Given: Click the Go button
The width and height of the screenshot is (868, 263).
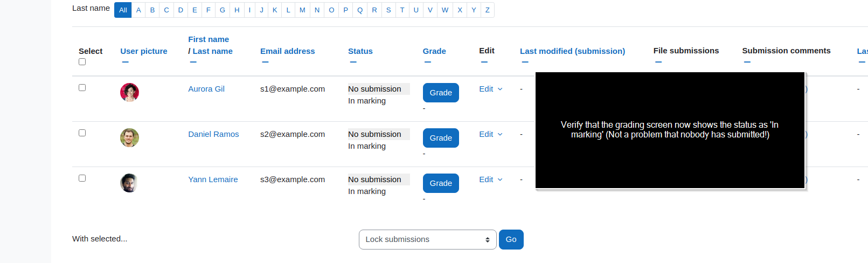Looking at the screenshot, I should (511, 239).
